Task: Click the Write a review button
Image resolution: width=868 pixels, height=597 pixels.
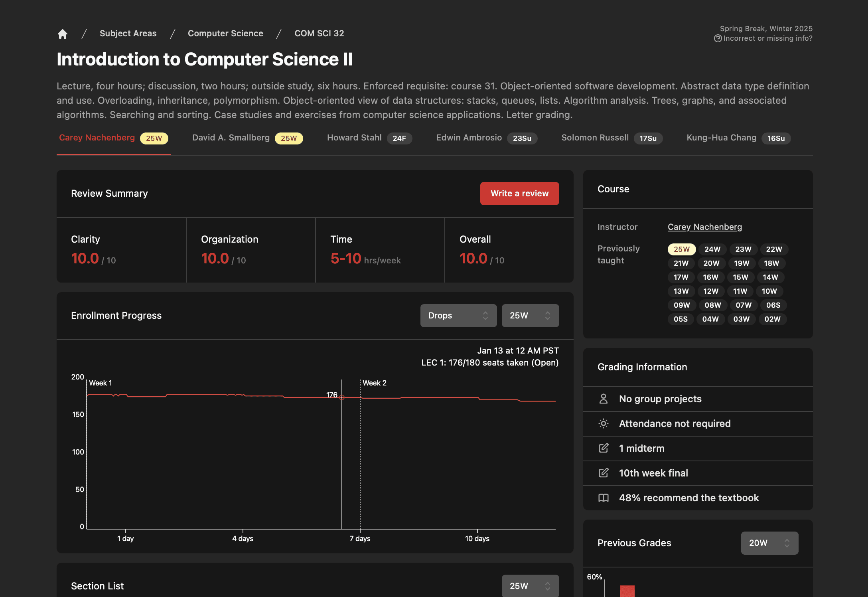Action: tap(519, 194)
